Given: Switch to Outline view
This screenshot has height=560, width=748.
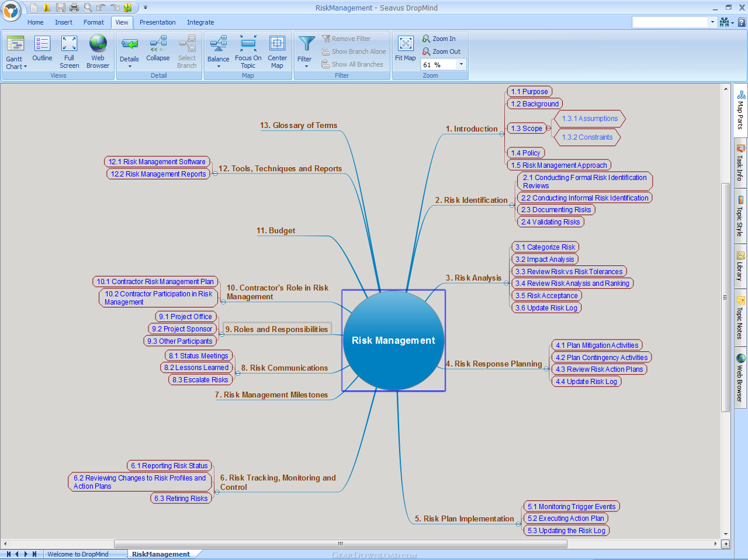Looking at the screenshot, I should (x=42, y=49).
